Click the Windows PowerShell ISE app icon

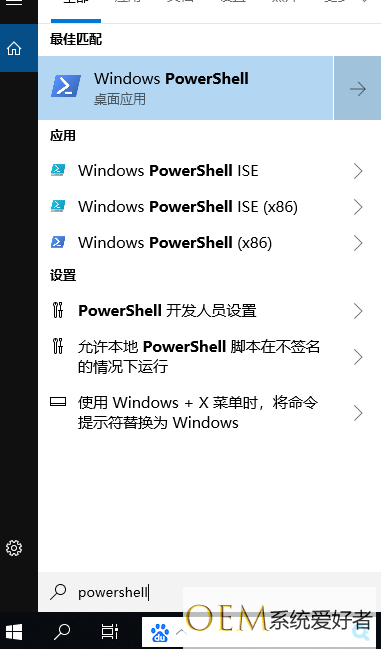tap(58, 171)
